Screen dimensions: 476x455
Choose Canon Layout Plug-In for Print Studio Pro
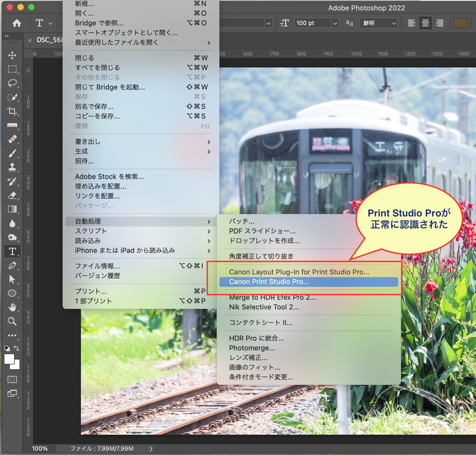[309, 272]
